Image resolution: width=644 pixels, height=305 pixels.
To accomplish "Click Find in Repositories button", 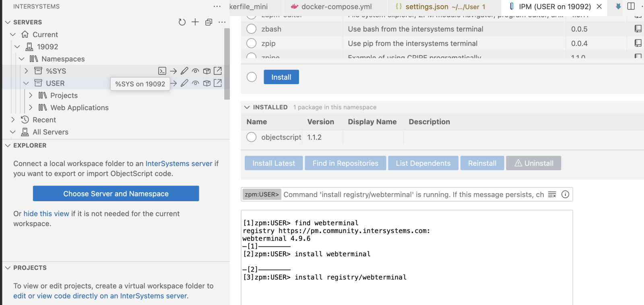I will (345, 163).
